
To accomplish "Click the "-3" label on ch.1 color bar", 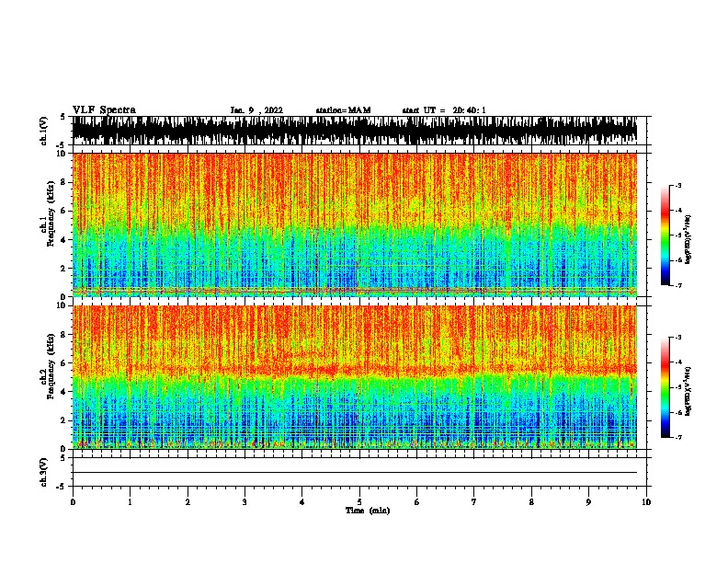I will 678,185.
